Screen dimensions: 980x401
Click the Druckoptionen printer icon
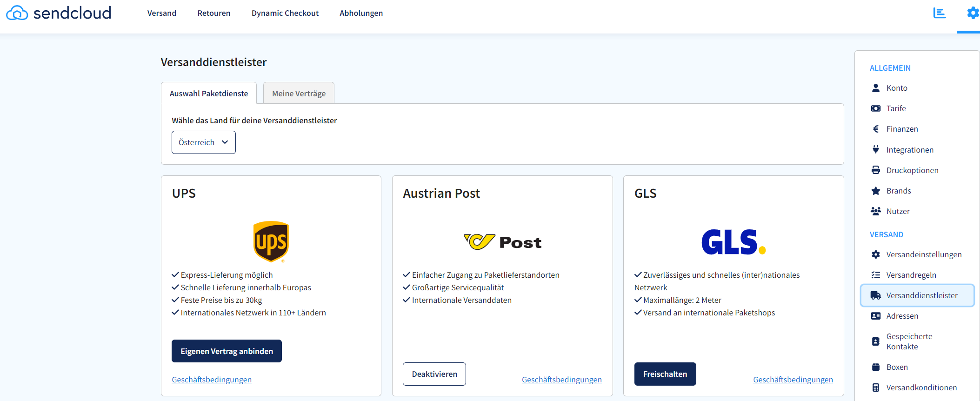click(875, 170)
